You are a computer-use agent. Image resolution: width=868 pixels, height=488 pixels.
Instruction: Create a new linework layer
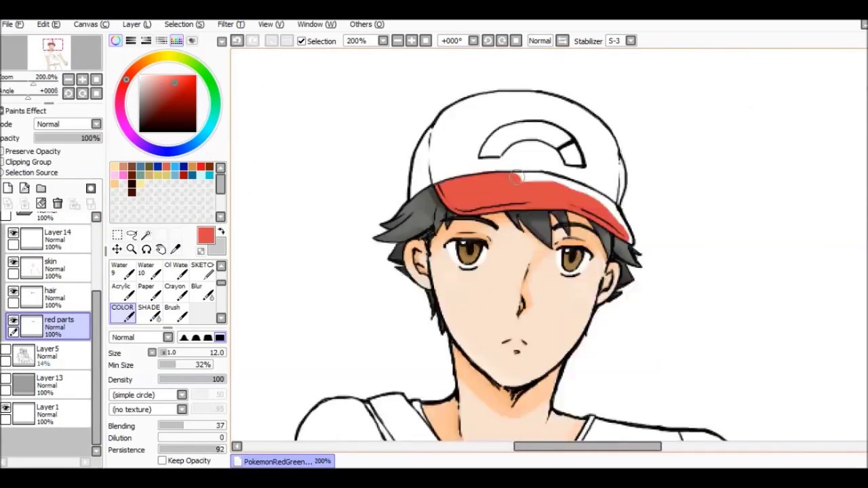coord(24,188)
